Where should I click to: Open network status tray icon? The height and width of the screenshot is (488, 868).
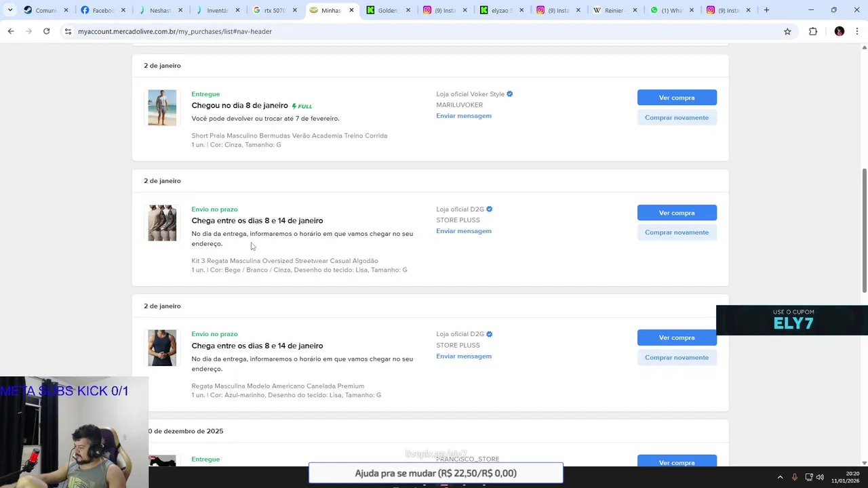(808, 477)
